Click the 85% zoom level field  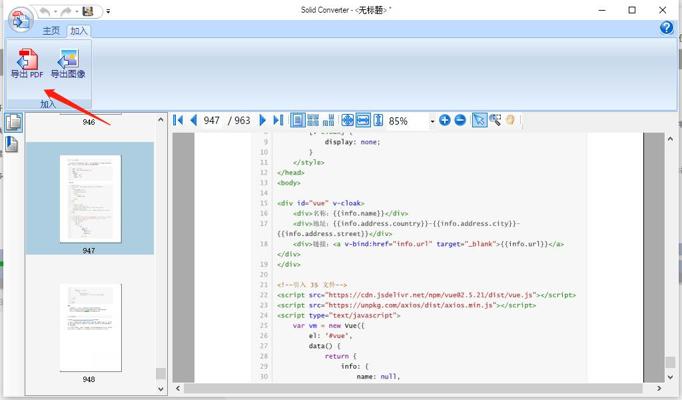[407, 121]
